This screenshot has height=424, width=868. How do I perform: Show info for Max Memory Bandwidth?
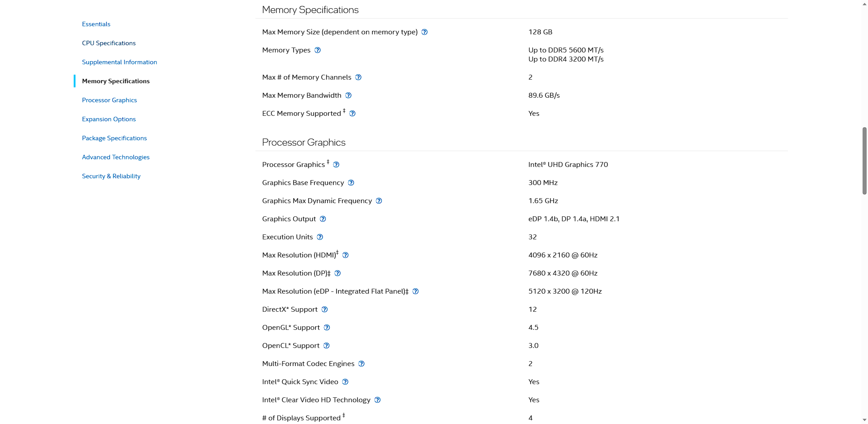tap(348, 95)
